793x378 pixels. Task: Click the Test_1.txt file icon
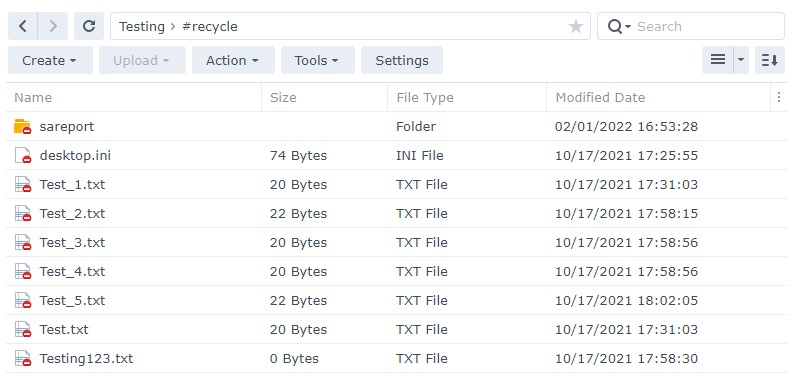click(x=23, y=184)
